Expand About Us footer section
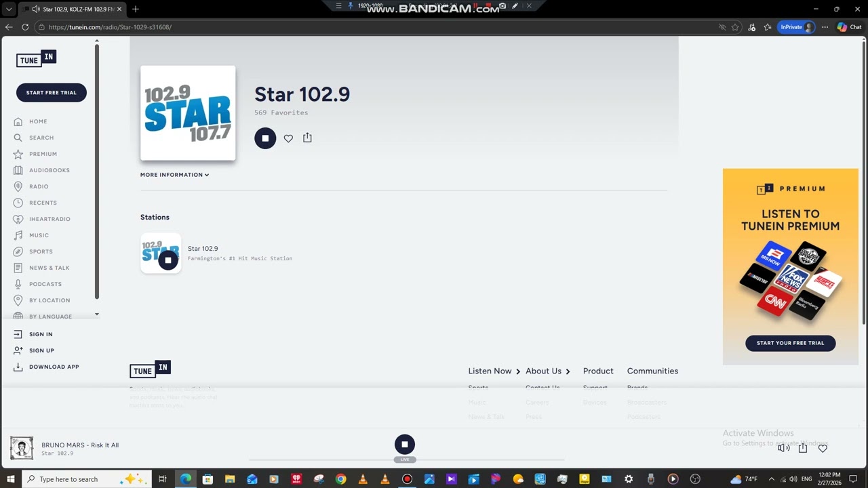This screenshot has height=488, width=868. [548, 371]
